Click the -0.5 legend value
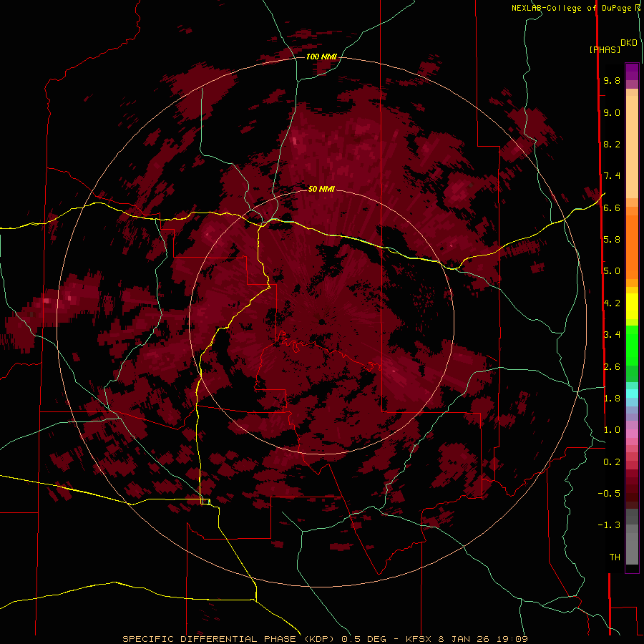The height and width of the screenshot is (644, 644). [x=609, y=494]
